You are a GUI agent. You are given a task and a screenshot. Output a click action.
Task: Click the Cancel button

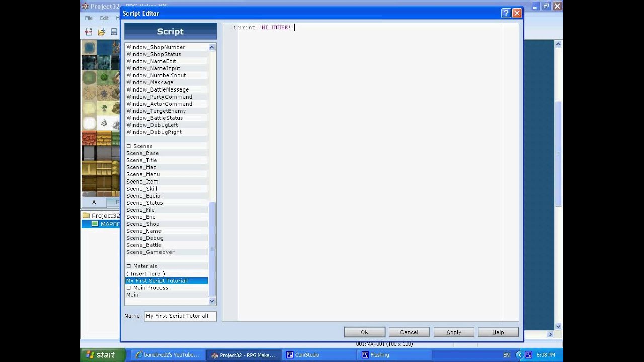(409, 332)
